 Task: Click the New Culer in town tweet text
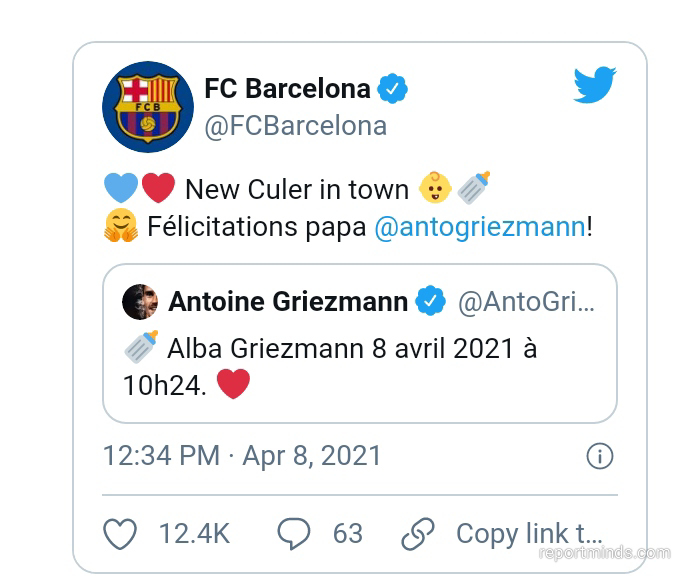point(297,190)
